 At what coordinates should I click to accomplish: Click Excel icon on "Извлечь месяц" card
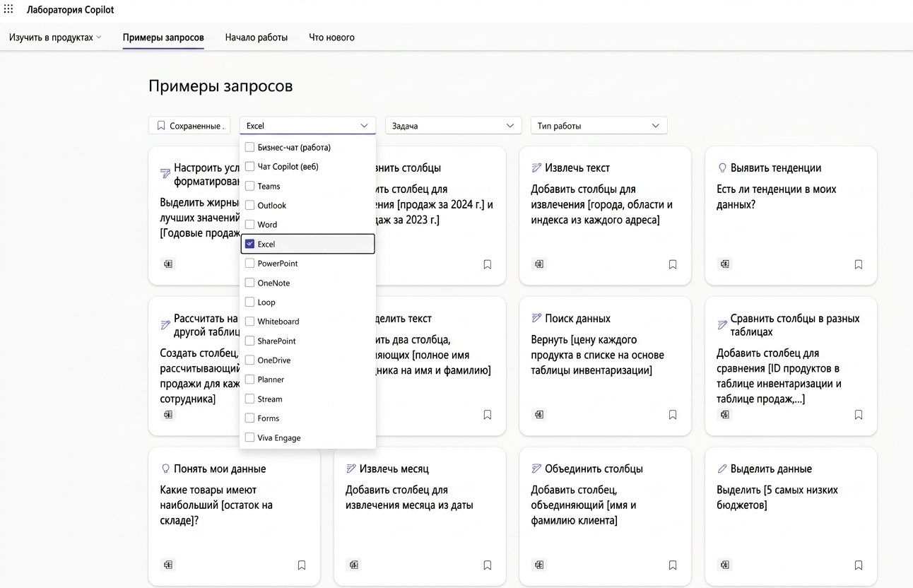(x=354, y=565)
